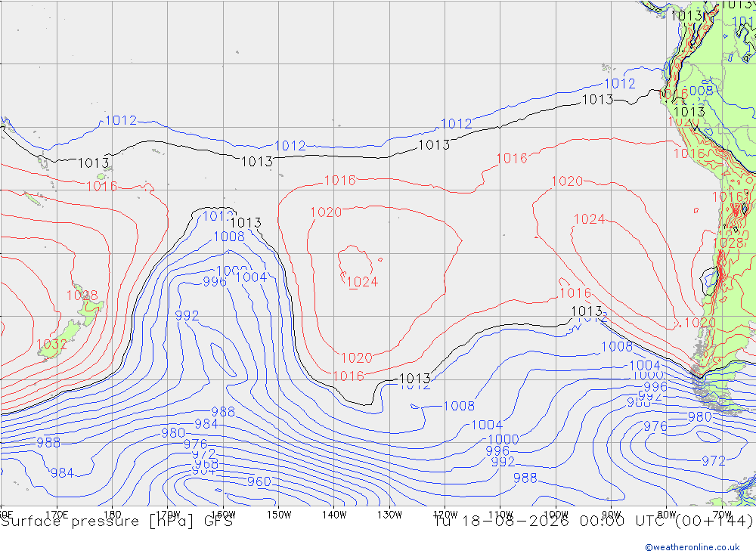Click the 1032 isobar label near New Zealand
The height and width of the screenshot is (554, 756).
[x=51, y=344]
